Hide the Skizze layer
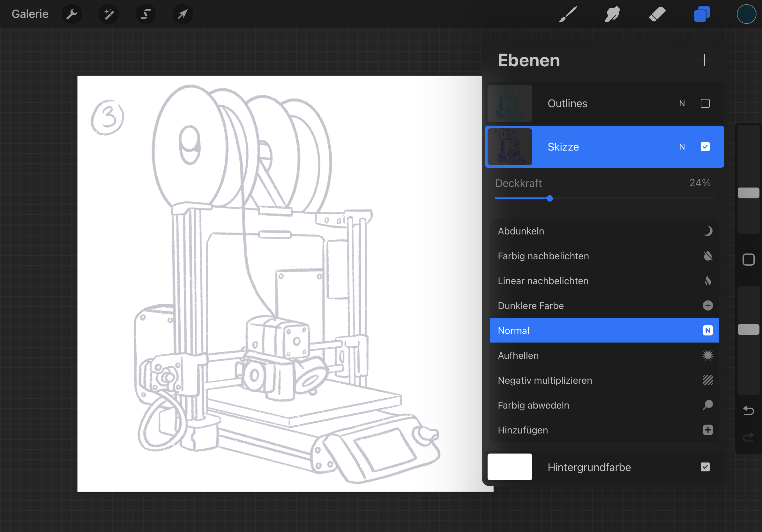This screenshot has height=532, width=762. [705, 147]
